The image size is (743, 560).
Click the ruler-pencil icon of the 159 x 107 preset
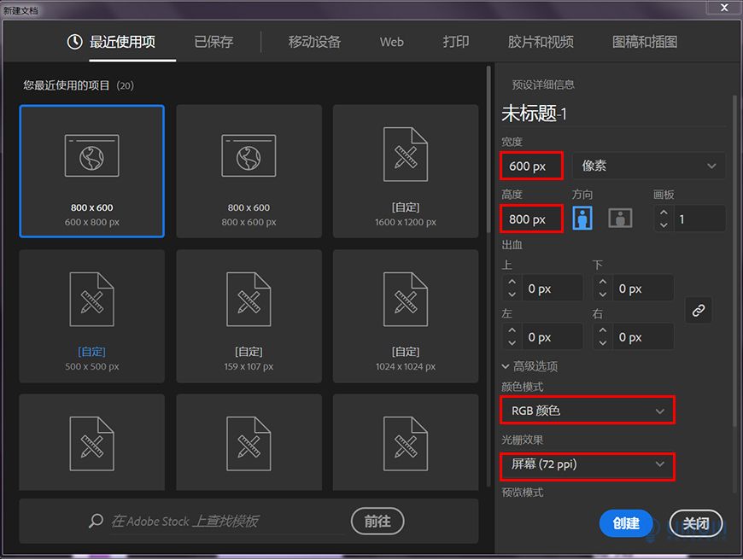pos(249,299)
